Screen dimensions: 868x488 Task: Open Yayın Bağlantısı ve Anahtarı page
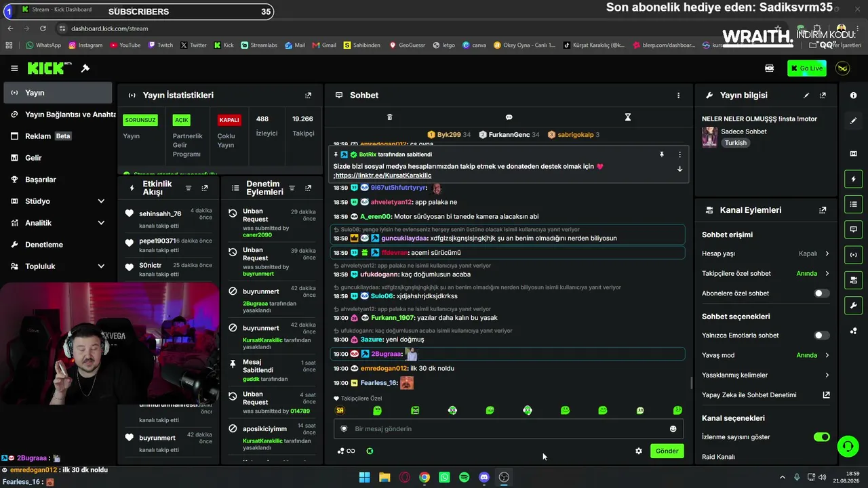click(59, 115)
